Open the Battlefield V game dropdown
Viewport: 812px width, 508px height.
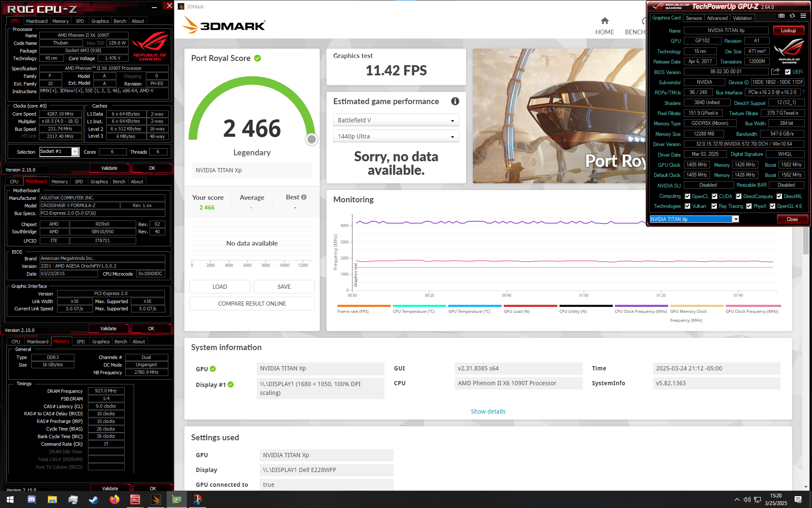coord(396,120)
